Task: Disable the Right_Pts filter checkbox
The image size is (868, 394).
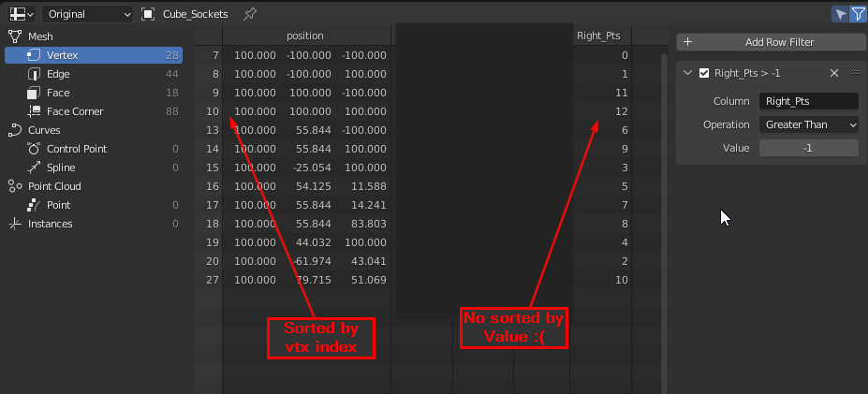Action: pyautogui.click(x=704, y=73)
